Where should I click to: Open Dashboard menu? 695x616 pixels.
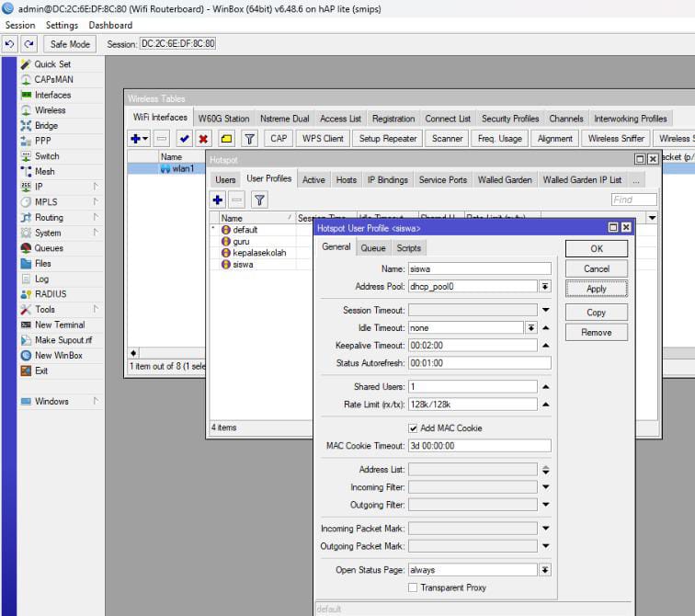click(x=110, y=25)
